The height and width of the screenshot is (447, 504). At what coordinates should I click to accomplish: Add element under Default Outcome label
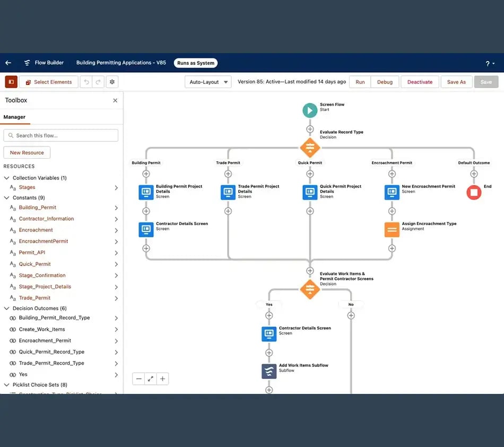474,174
